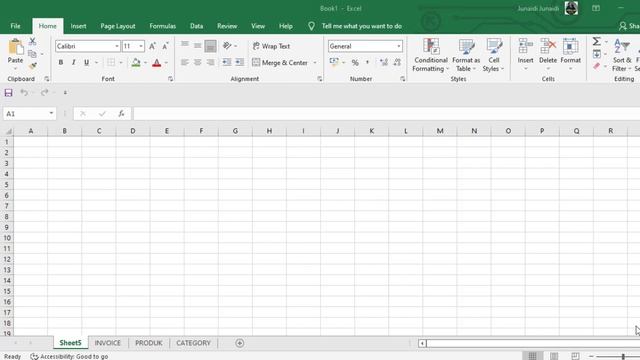Open the font size dropdown
The width and height of the screenshot is (640, 360).
pos(141,46)
